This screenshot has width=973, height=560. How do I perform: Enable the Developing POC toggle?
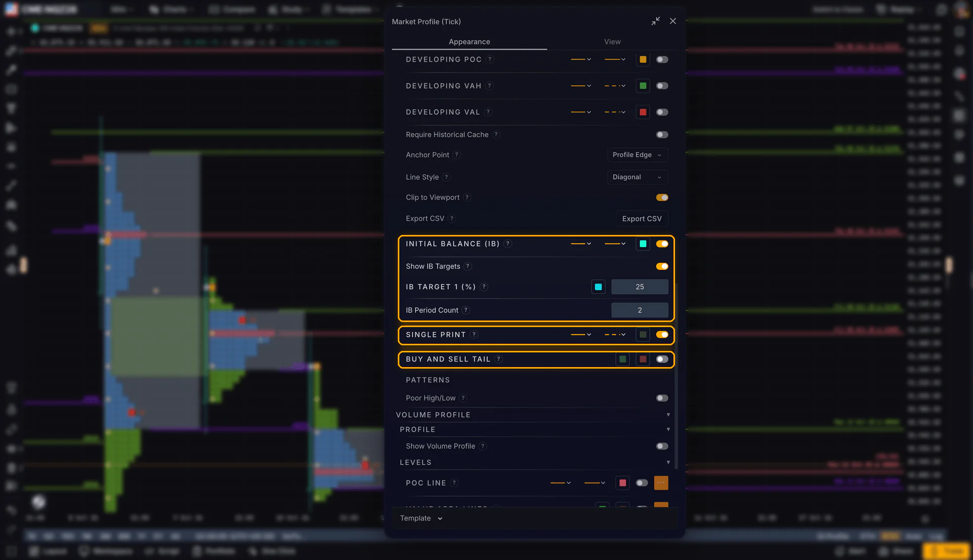(x=662, y=60)
